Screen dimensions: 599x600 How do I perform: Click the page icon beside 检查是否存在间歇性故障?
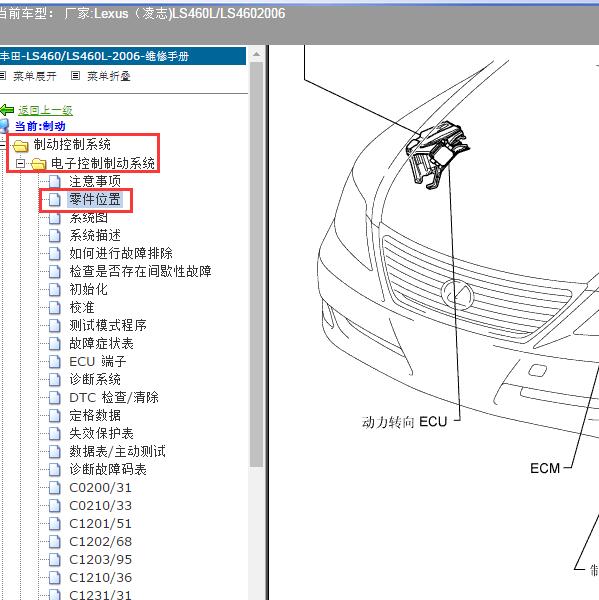point(55,271)
